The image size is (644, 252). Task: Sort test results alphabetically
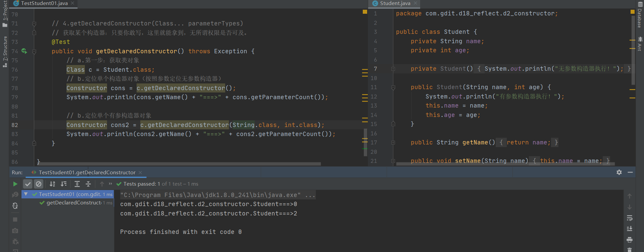click(x=52, y=184)
